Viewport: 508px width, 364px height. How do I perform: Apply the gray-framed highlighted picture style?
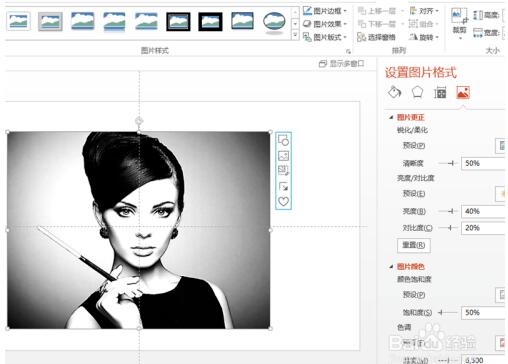(x=50, y=21)
